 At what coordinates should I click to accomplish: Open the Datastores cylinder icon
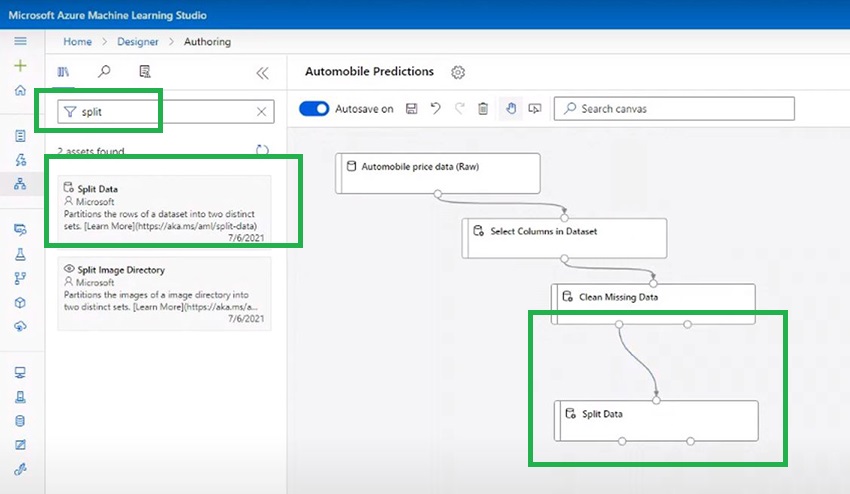click(20, 421)
